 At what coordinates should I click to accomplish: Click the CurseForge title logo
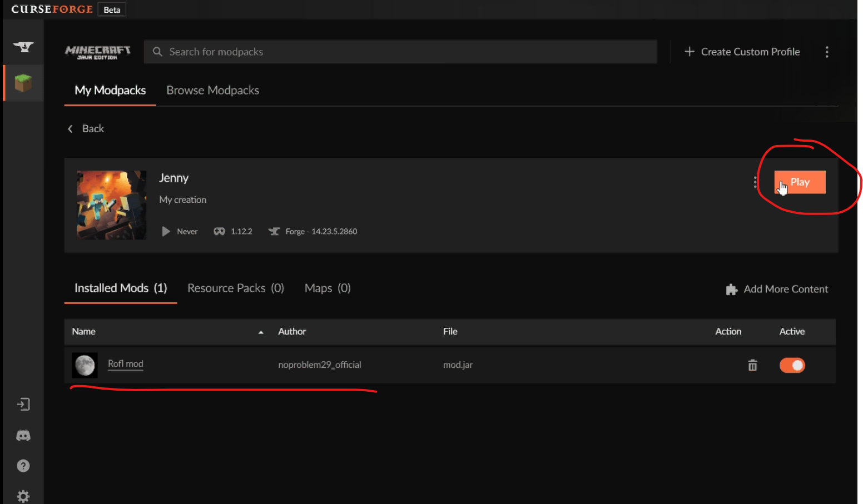point(52,9)
